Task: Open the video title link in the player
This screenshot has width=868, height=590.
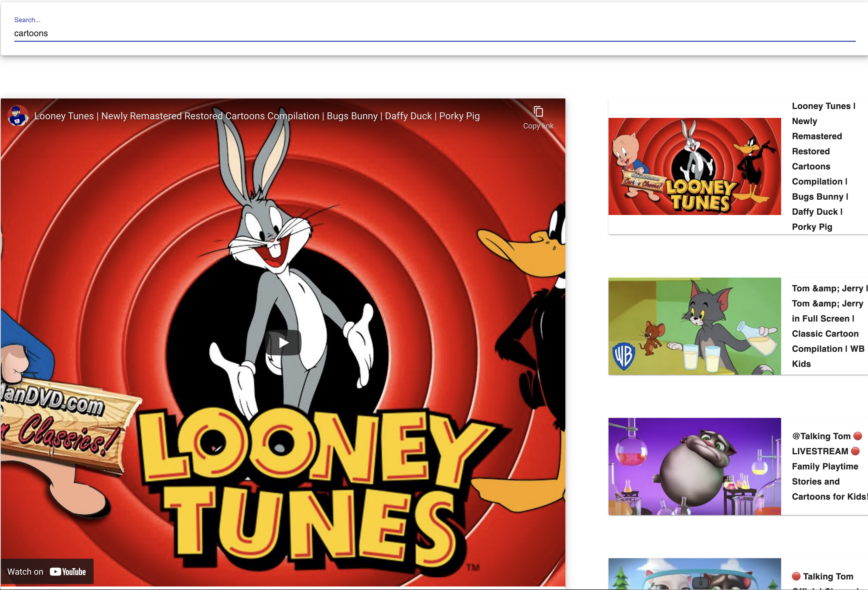Action: click(257, 116)
